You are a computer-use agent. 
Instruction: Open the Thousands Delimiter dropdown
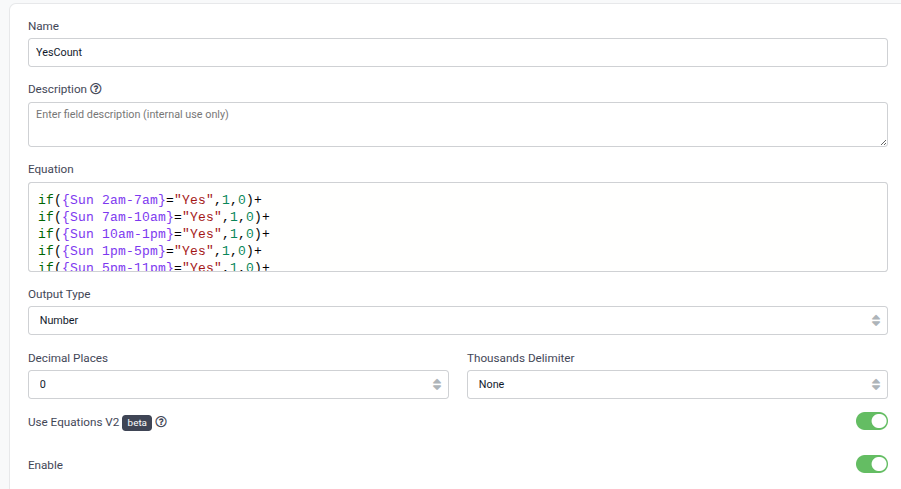pyautogui.click(x=677, y=384)
